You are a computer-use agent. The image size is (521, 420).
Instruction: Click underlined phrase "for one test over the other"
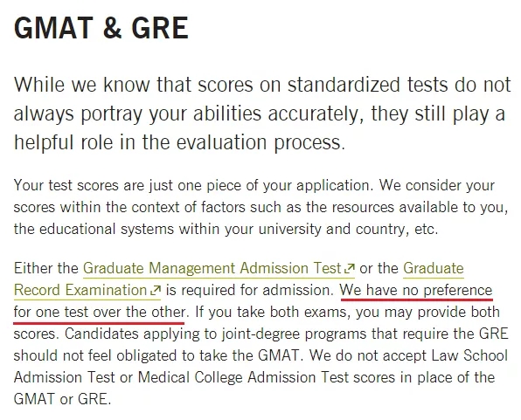pyautogui.click(x=100, y=312)
